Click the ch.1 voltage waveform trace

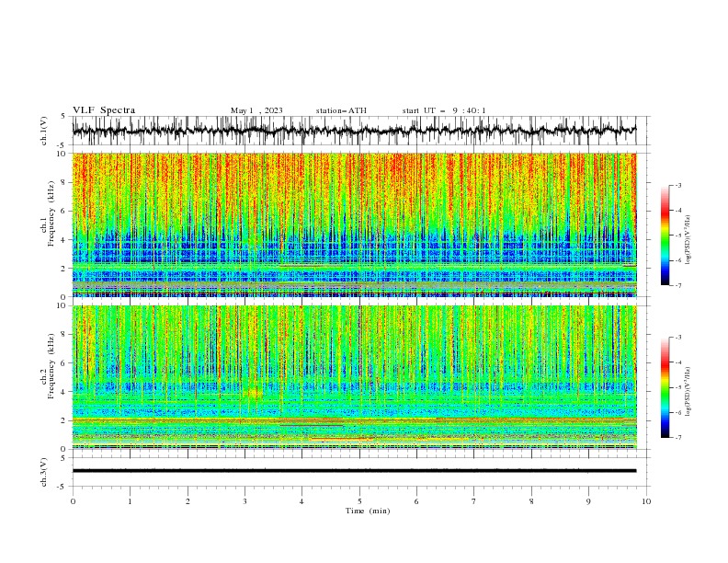(x=354, y=131)
